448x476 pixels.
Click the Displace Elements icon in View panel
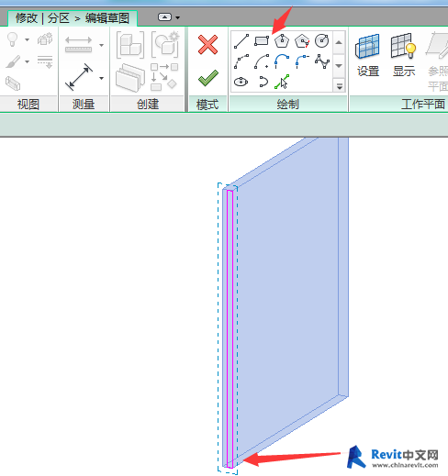tap(45, 39)
